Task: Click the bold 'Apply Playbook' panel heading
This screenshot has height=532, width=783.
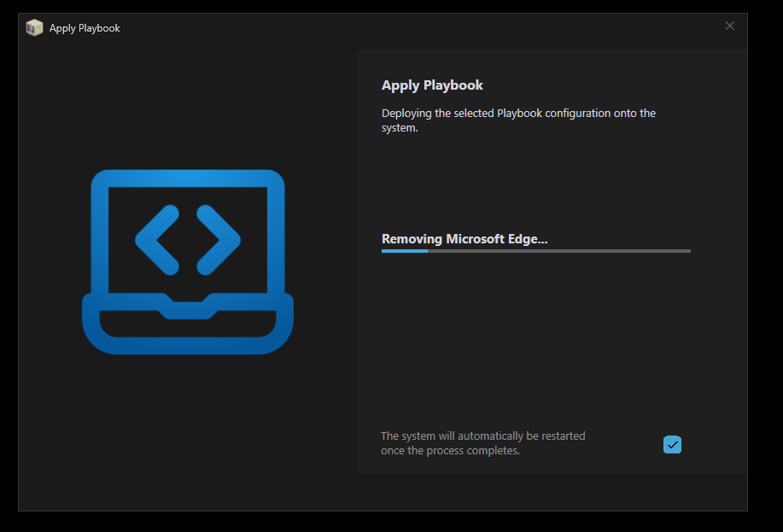Action: pyautogui.click(x=432, y=85)
